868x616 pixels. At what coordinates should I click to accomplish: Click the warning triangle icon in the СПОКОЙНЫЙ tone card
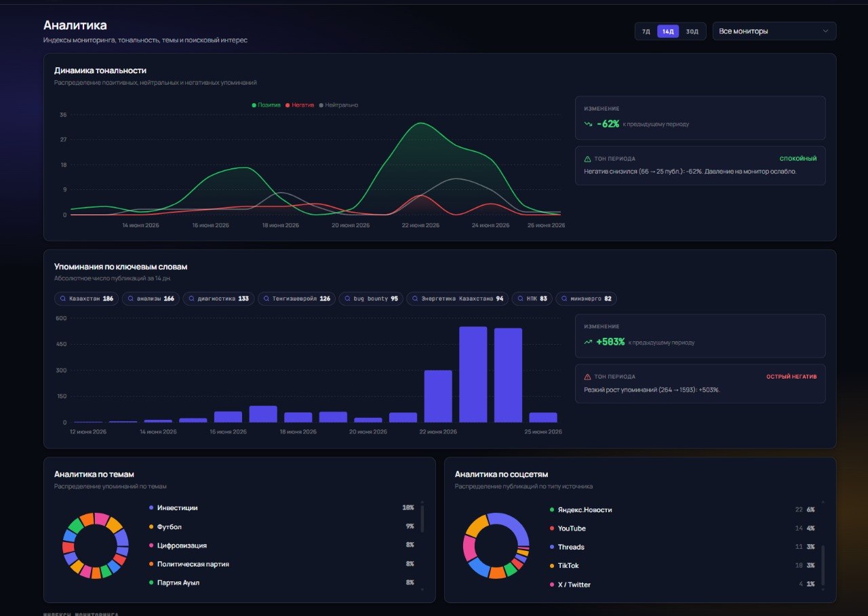coord(587,159)
